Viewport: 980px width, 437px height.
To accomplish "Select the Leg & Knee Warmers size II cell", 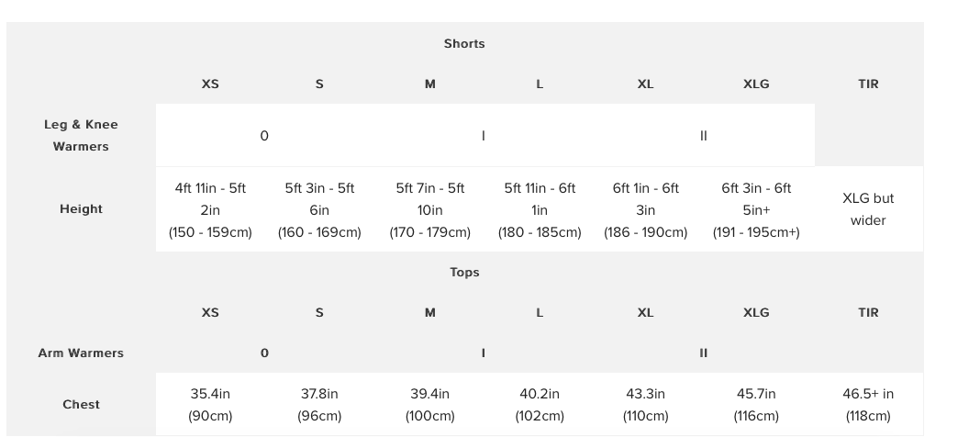I will [704, 136].
